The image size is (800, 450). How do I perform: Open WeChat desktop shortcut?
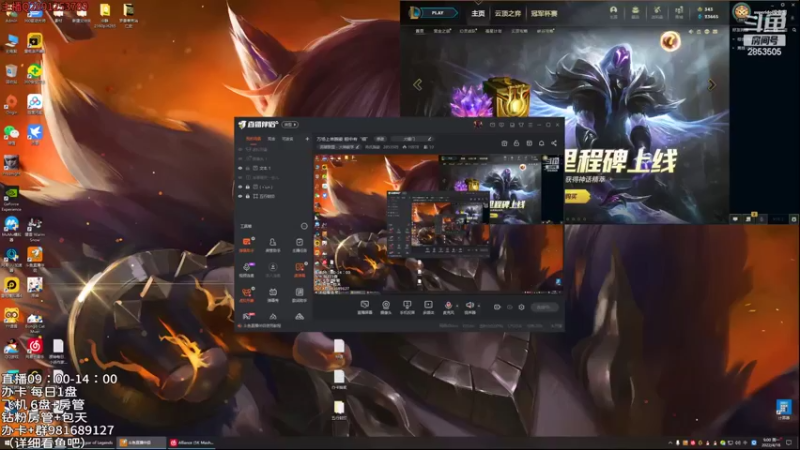[11, 135]
